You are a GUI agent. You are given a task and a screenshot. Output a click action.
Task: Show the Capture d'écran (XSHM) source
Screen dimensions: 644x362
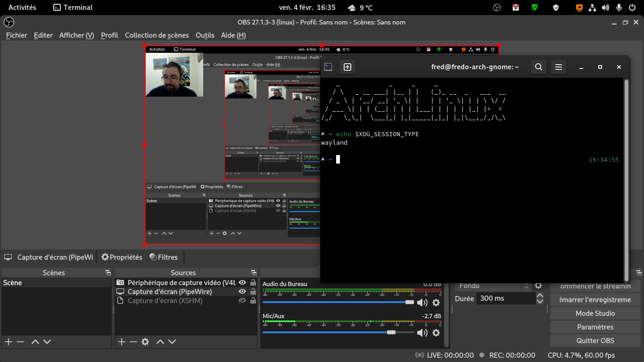pos(242,301)
